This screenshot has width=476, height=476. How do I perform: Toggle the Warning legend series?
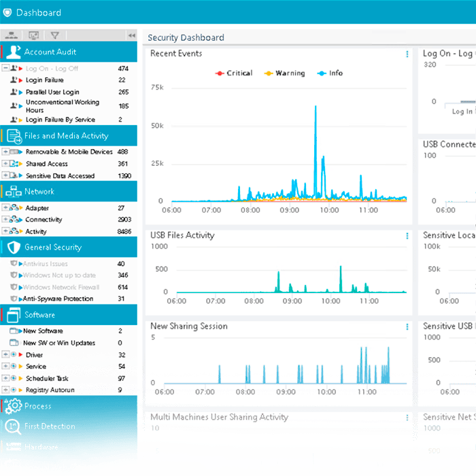[284, 73]
